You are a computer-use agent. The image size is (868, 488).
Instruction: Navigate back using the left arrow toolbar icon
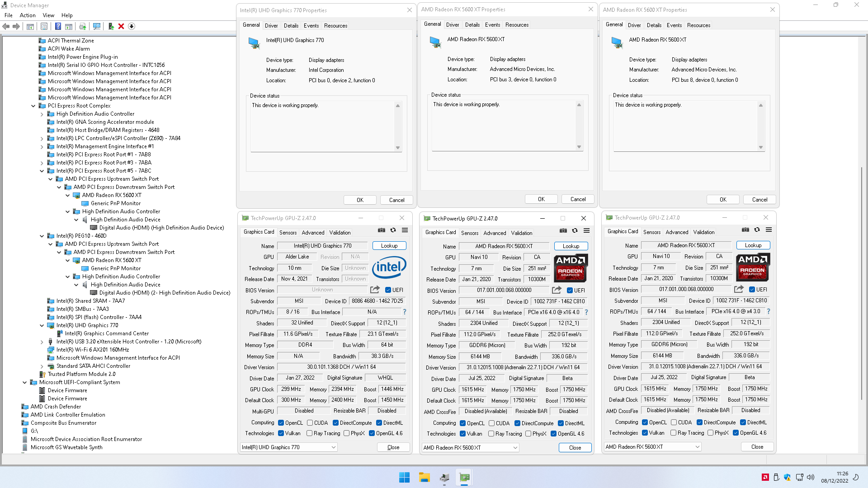[x=6, y=26]
